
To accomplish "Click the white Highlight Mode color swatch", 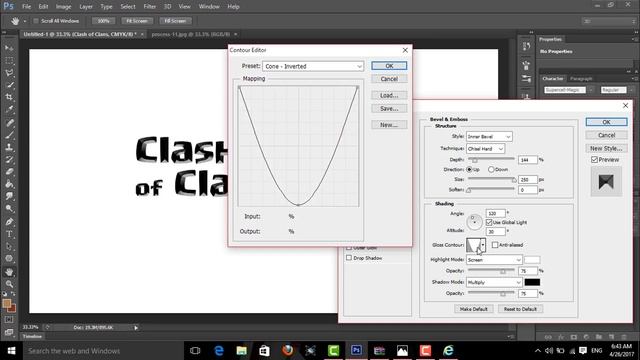I will point(532,260).
